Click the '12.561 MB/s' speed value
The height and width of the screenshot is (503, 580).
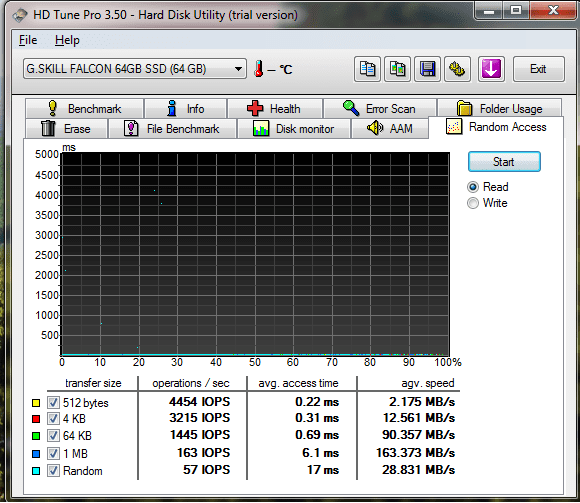tap(419, 418)
